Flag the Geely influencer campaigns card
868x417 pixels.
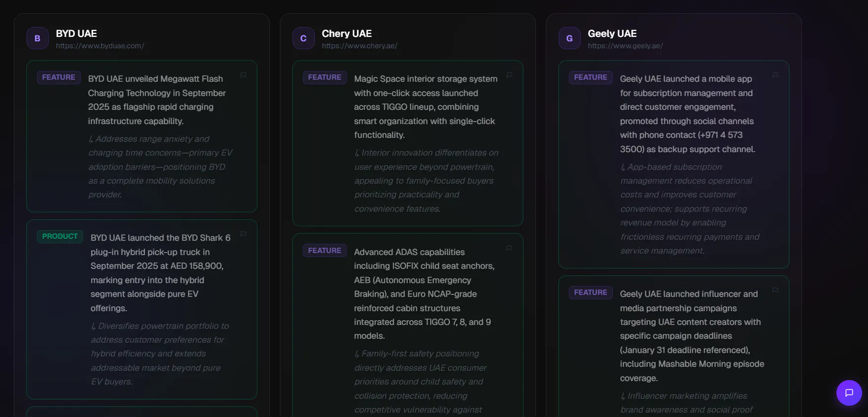tap(775, 290)
